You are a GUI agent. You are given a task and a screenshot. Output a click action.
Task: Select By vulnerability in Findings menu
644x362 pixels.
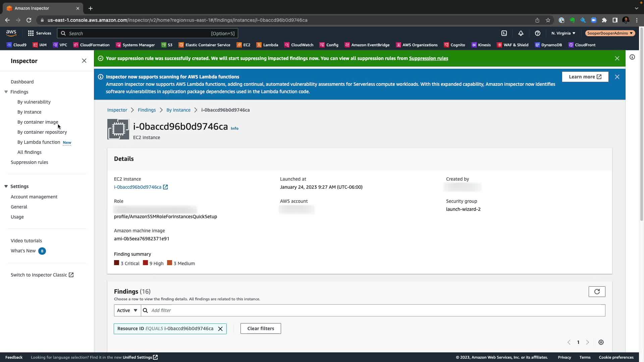[x=34, y=102]
